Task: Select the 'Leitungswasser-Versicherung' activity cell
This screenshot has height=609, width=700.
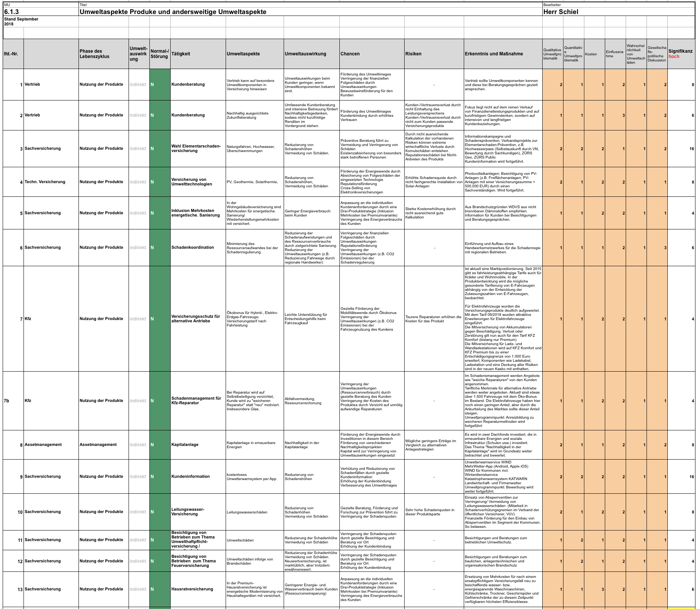Action: pos(188,512)
